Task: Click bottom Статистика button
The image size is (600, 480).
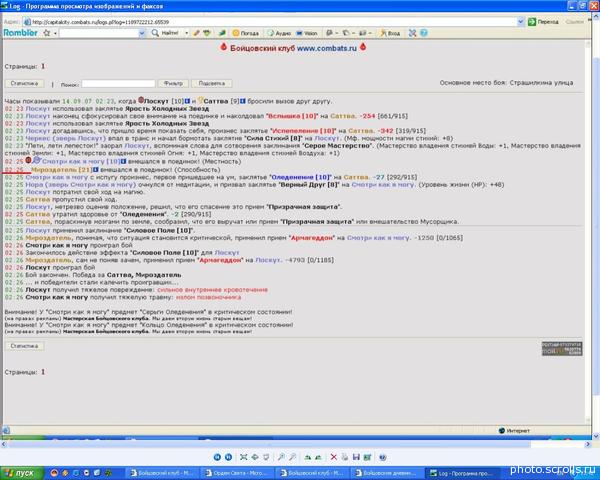Action: point(24,346)
